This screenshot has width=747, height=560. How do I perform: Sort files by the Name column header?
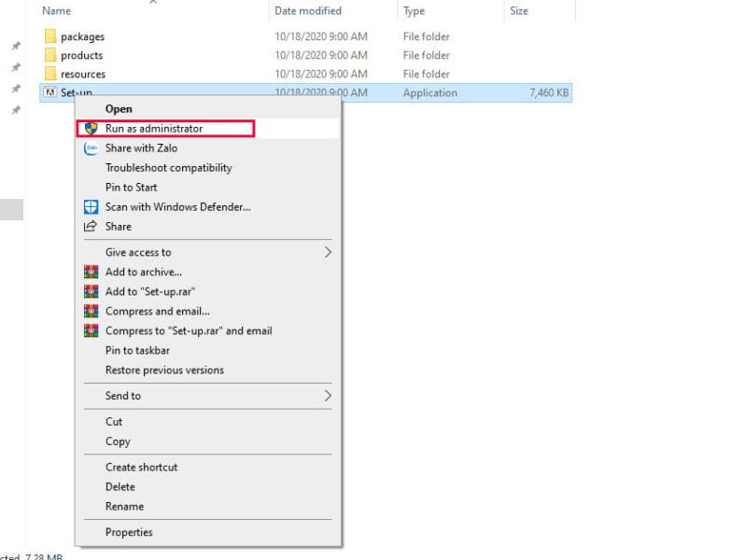[x=57, y=11]
